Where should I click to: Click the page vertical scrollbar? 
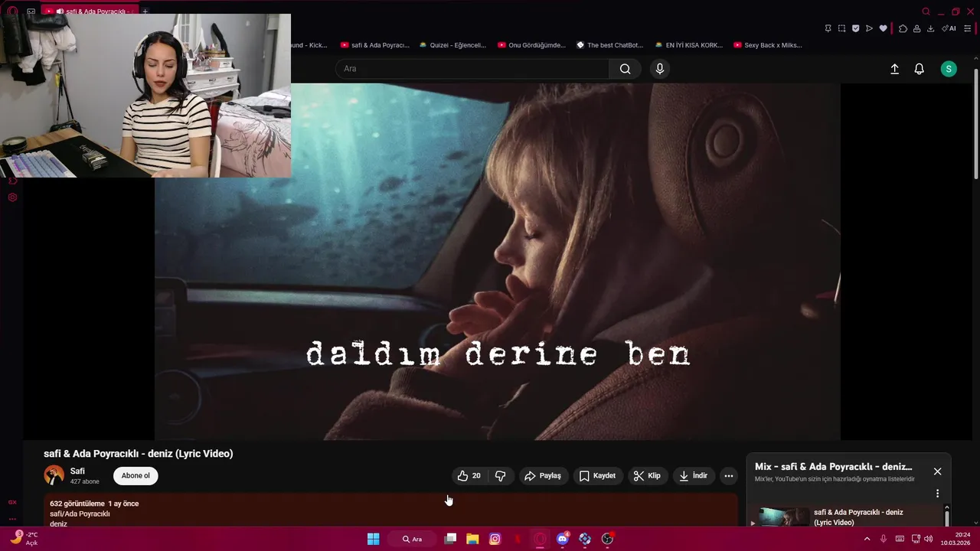pos(975,122)
